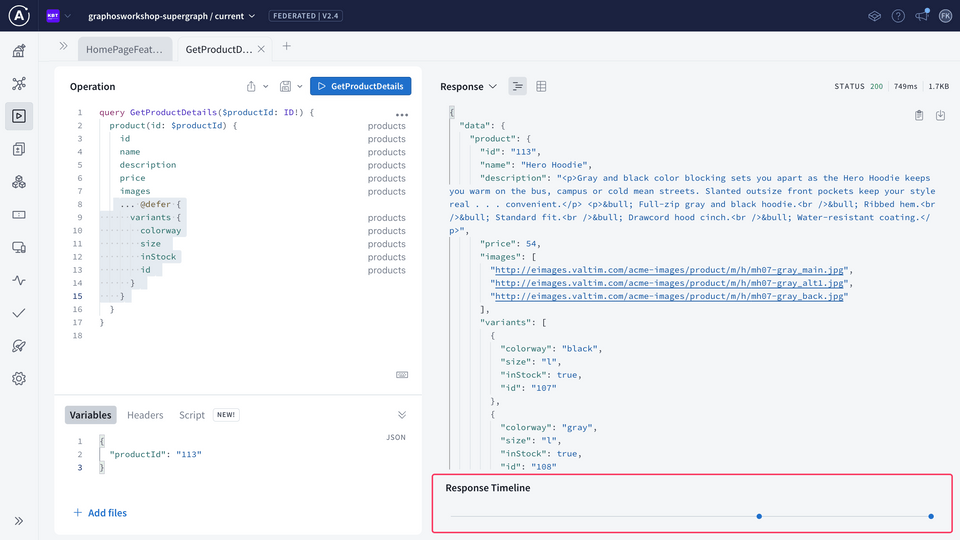Switch to the Script tab
The height and width of the screenshot is (540, 960).
192,414
